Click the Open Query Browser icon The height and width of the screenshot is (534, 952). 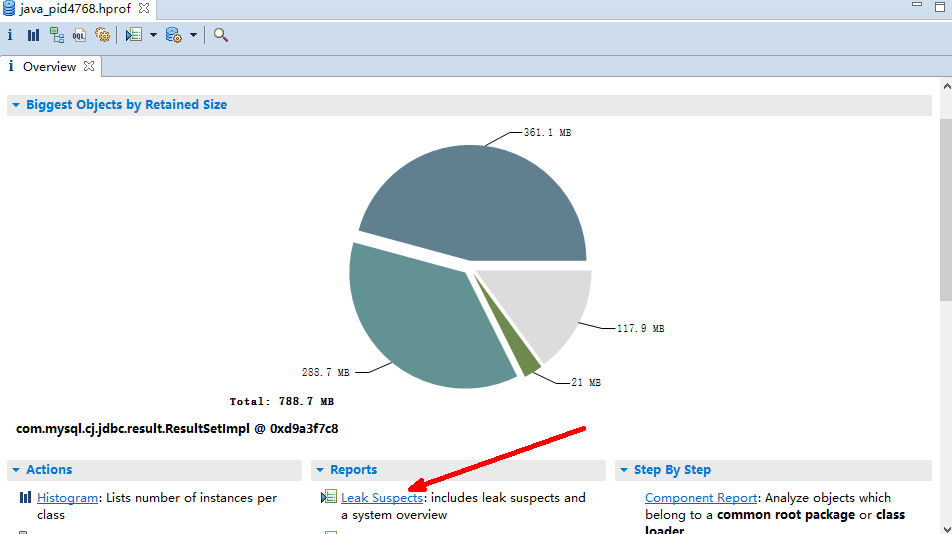[x=174, y=35]
